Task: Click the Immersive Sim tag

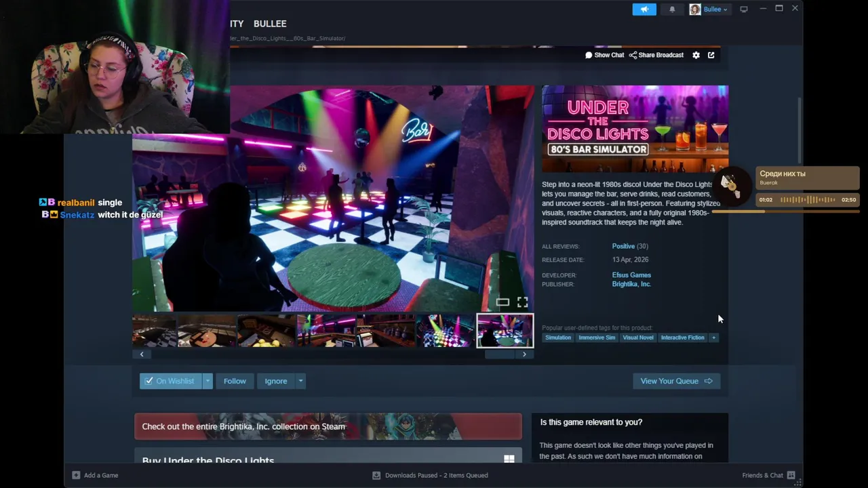Action: coord(597,338)
